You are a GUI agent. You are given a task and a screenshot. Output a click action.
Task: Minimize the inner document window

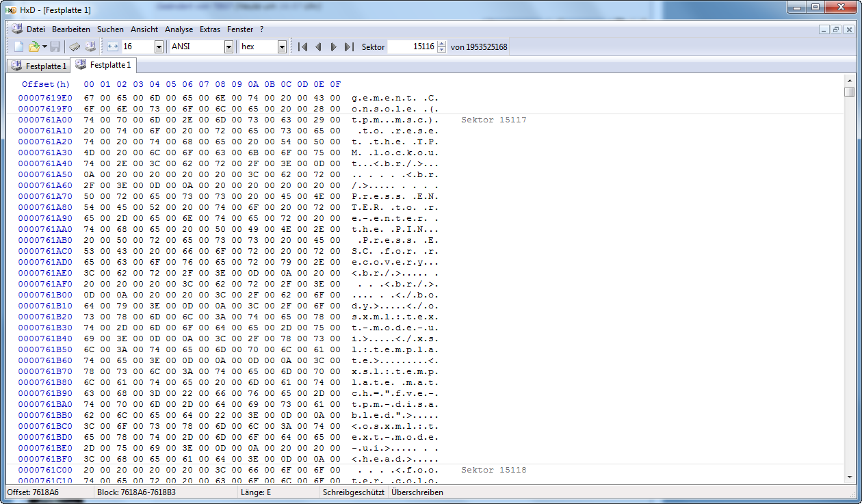click(824, 29)
